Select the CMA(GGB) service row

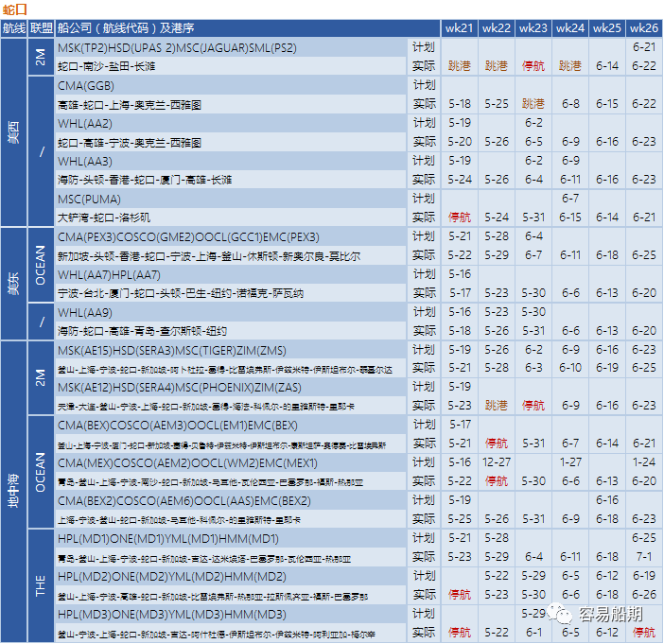pos(231,86)
